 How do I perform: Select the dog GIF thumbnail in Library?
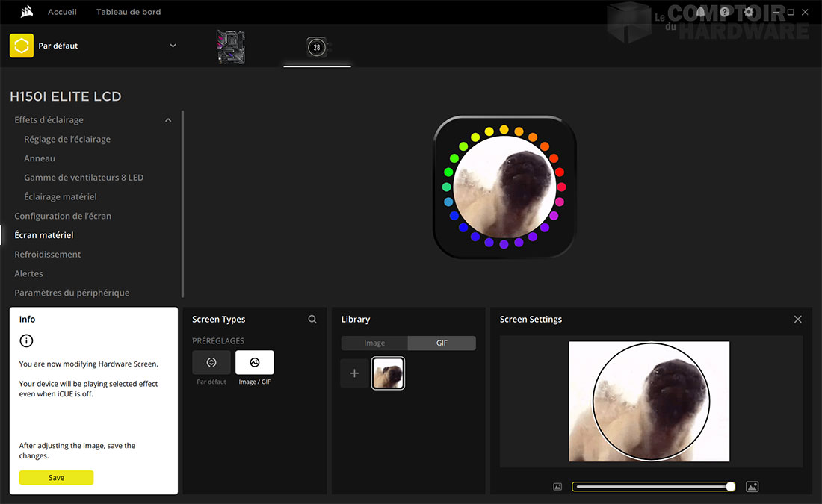pos(388,373)
